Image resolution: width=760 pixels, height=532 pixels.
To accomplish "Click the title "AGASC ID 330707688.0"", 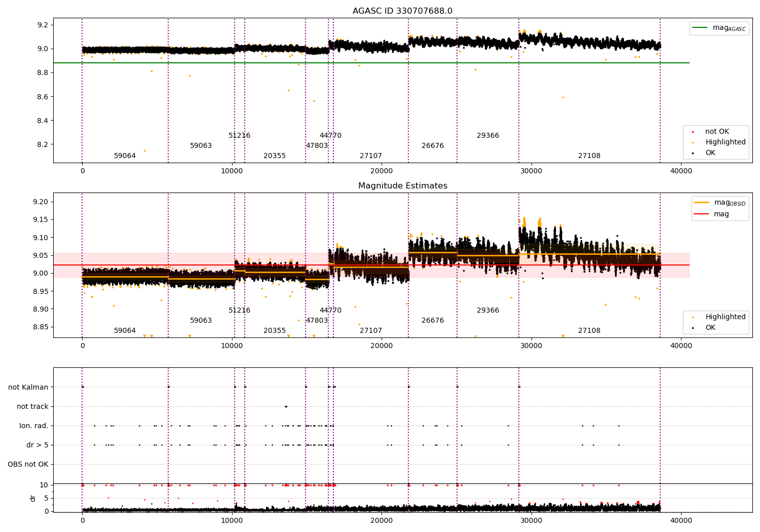I will pyautogui.click(x=402, y=11).
